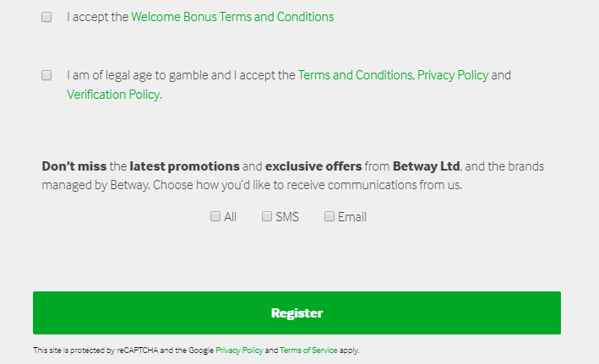Screen dimensions: 599x364
Task: Toggle the SMS communications checkbox
Action: 267,216
